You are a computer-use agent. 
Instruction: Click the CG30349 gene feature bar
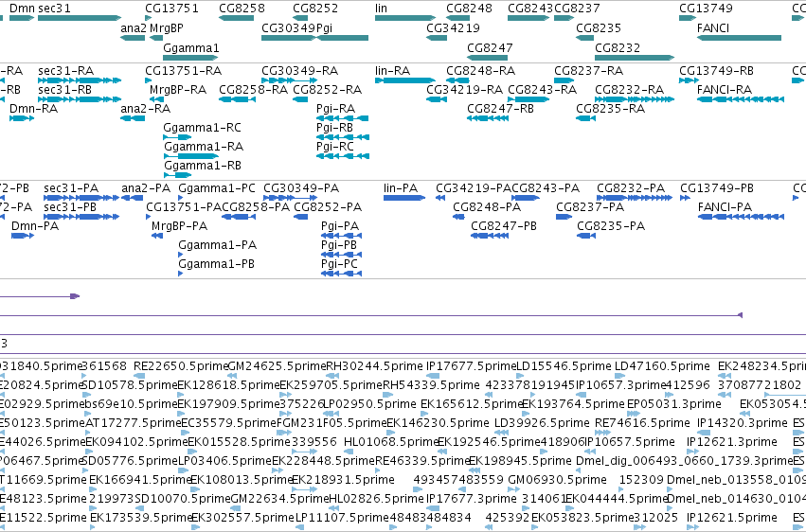[288, 38]
